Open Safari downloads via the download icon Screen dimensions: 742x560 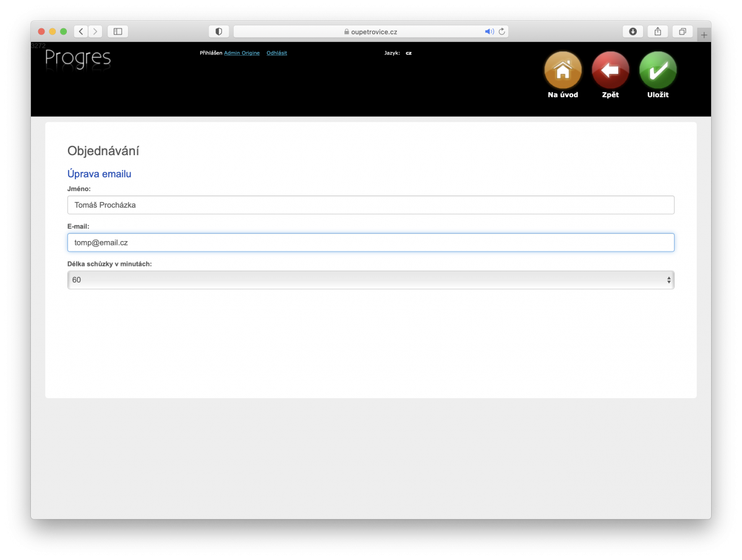point(632,31)
